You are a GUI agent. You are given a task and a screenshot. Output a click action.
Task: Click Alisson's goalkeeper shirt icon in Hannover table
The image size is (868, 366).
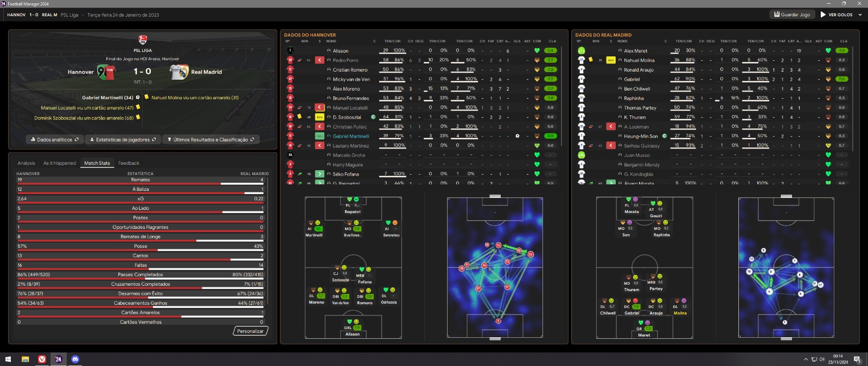(x=290, y=50)
